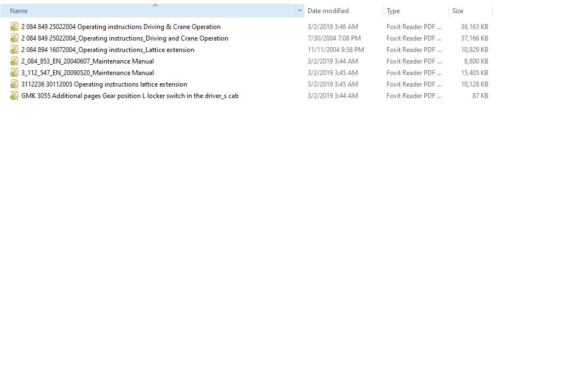This screenshot has height=390, width=588.
Task: Click the size value '36,163 KB'
Action: 474,27
